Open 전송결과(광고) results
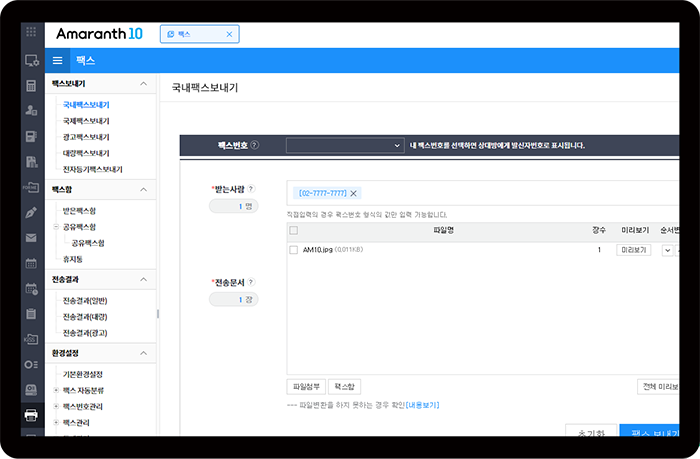Screen dimensions: 700x459 click(x=85, y=333)
